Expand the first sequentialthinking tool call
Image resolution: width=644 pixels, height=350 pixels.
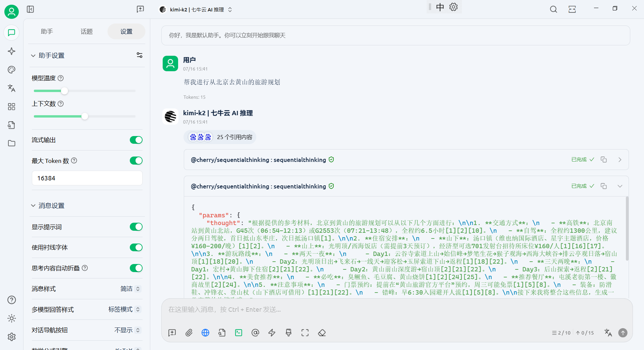coord(620,160)
